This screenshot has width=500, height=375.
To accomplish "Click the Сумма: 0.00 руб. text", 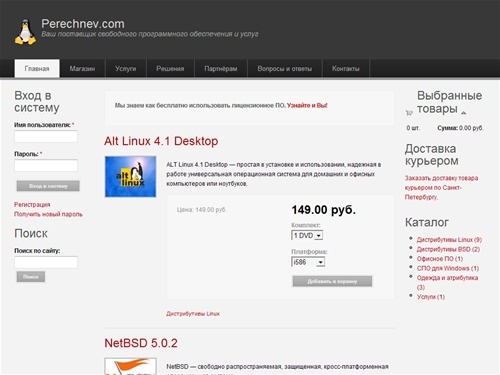I will 460,128.
